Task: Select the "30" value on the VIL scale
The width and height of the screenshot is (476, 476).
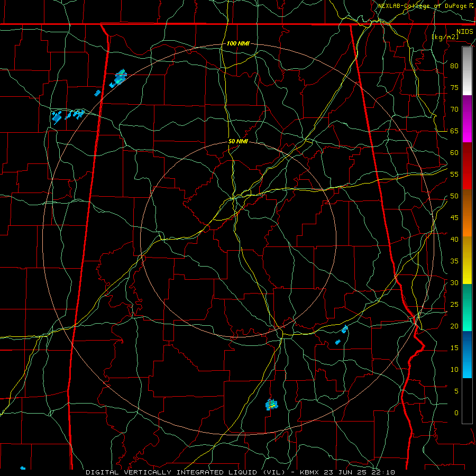Action: (454, 283)
